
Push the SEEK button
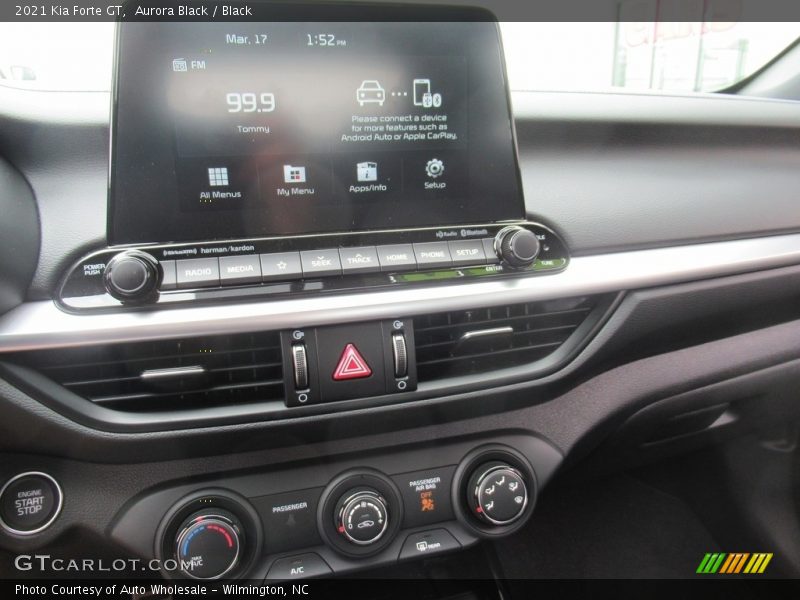click(x=321, y=261)
